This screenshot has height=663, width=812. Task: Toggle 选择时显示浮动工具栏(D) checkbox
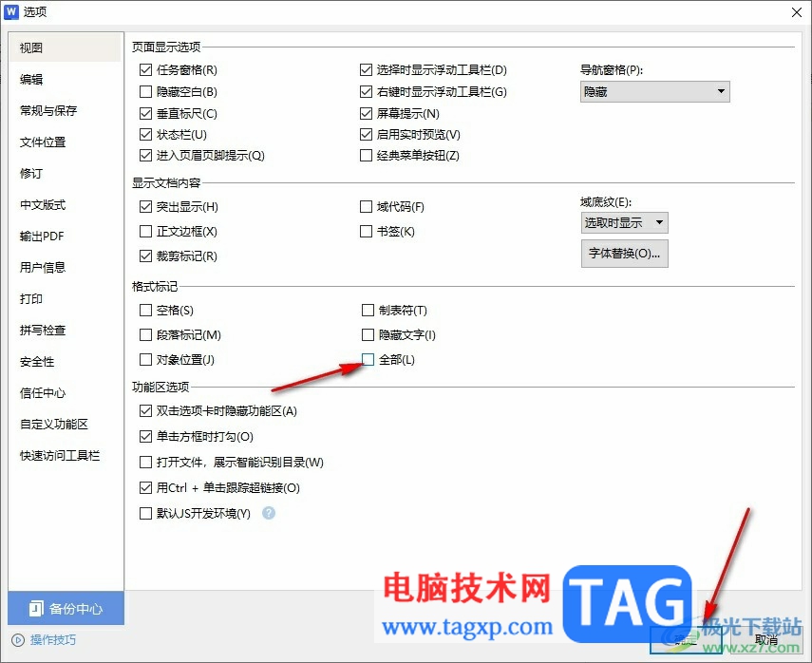(367, 69)
